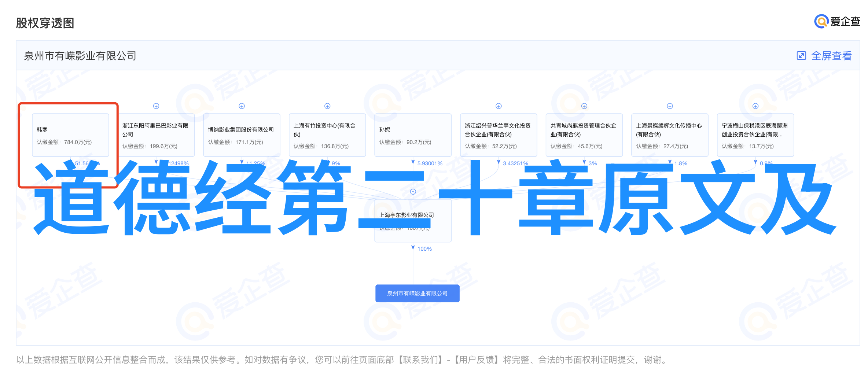Expand shareholders above 共青城尚麒投资管理合伙企业
The height and width of the screenshot is (376, 868).
click(584, 106)
